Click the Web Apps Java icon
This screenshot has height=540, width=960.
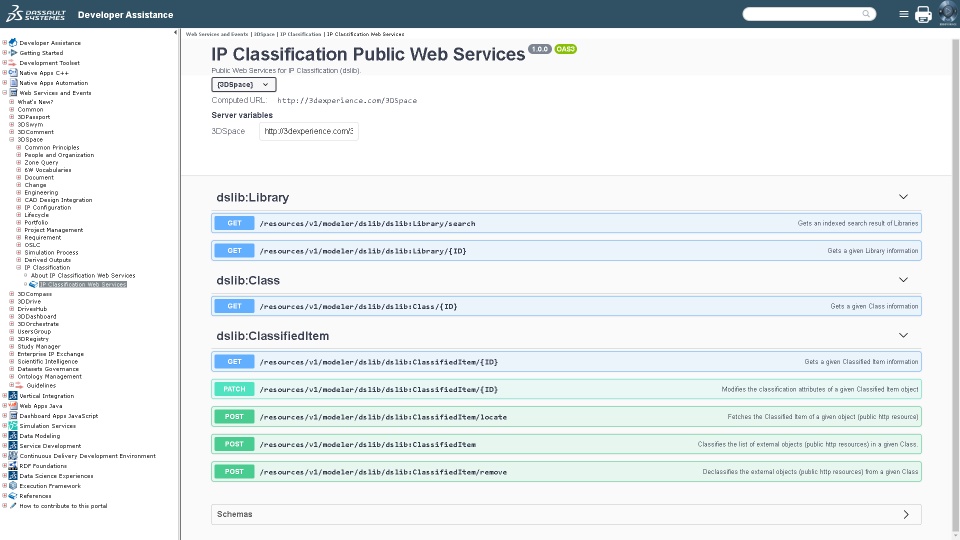(13, 407)
